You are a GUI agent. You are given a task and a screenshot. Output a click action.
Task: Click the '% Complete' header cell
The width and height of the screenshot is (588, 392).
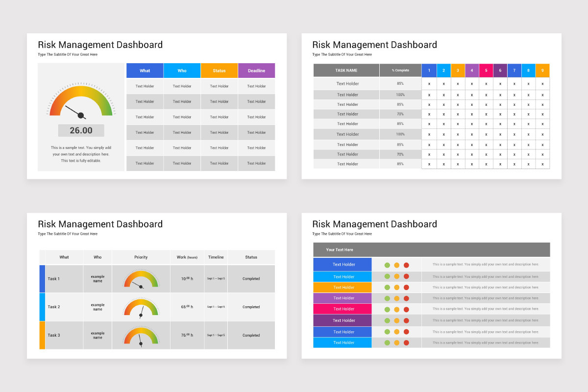400,71
